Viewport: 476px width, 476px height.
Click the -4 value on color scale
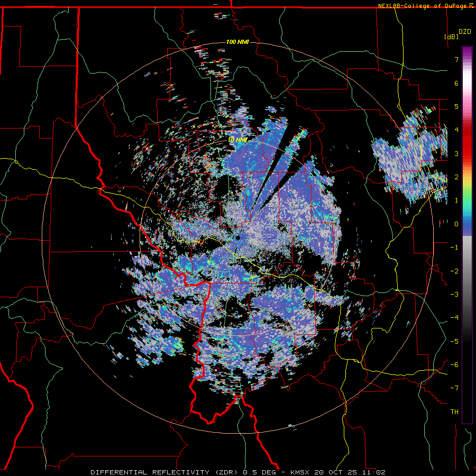454,318
